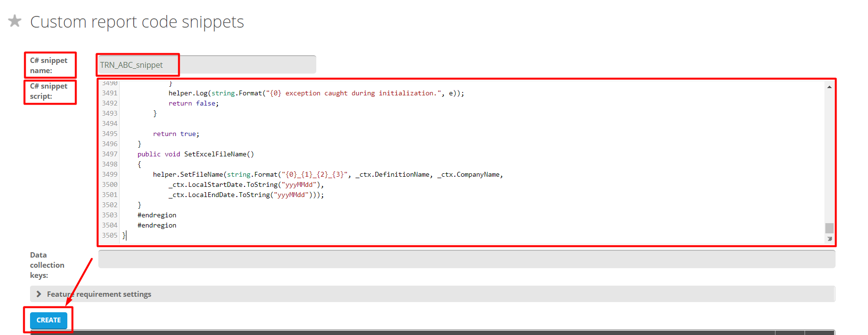This screenshot has width=868, height=335.
Task: Click the favorite star icon beside page title
Action: [x=15, y=21]
